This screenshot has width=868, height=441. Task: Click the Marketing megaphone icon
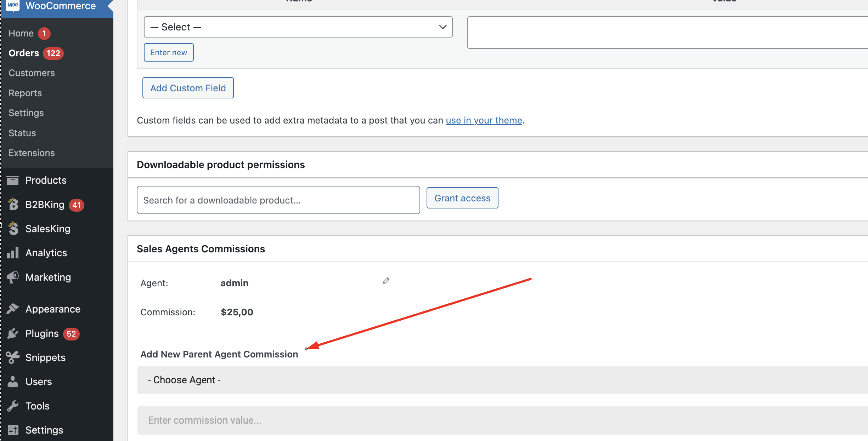13,277
